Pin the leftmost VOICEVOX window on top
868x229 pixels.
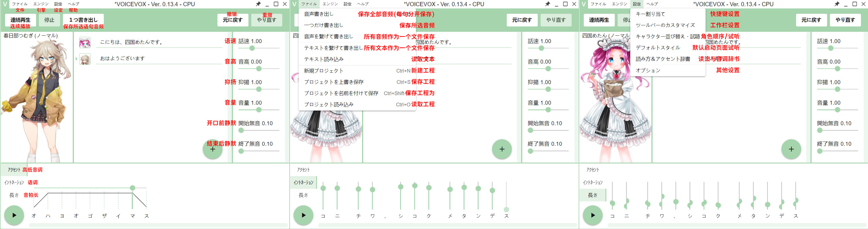pyautogui.click(x=258, y=4)
